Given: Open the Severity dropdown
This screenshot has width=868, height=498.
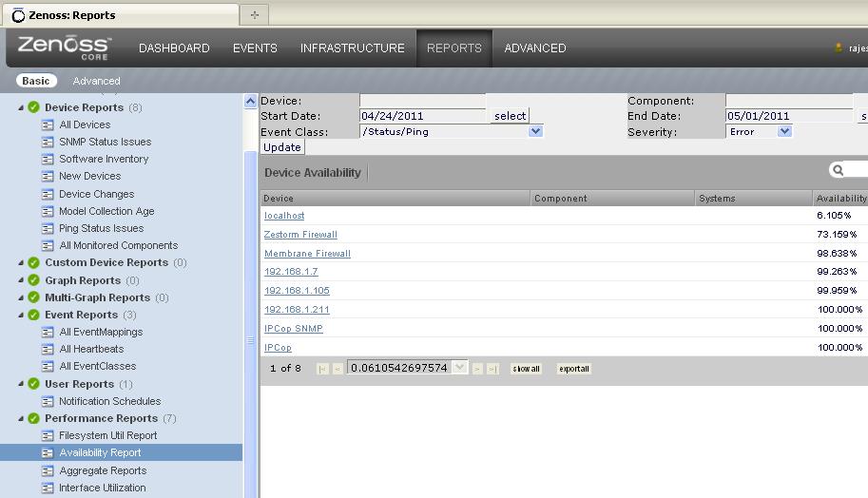Looking at the screenshot, I should pos(784,131).
